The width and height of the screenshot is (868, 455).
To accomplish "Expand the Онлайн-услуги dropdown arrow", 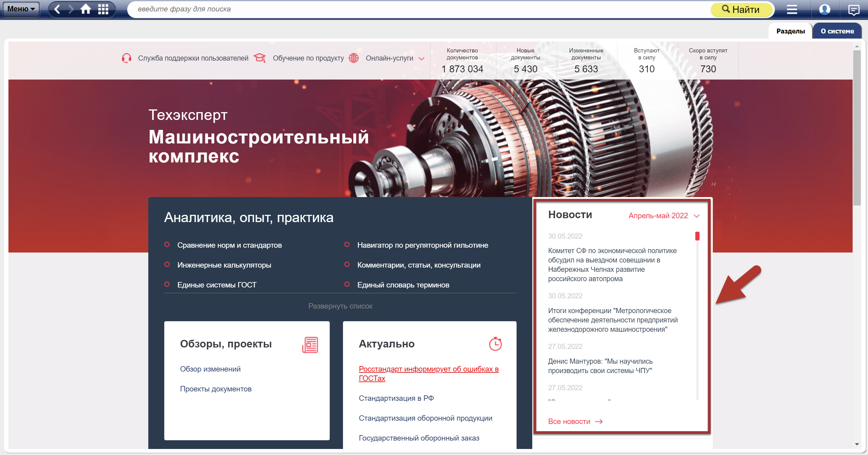I will (421, 58).
